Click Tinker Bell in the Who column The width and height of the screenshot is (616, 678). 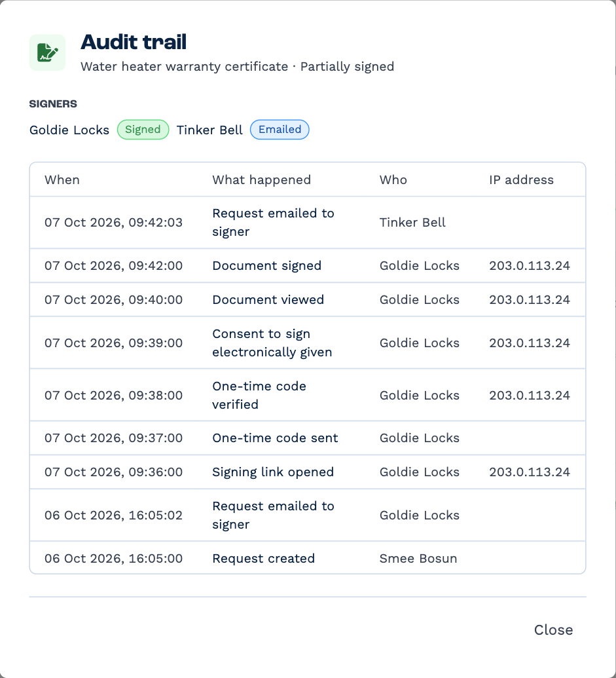412,222
